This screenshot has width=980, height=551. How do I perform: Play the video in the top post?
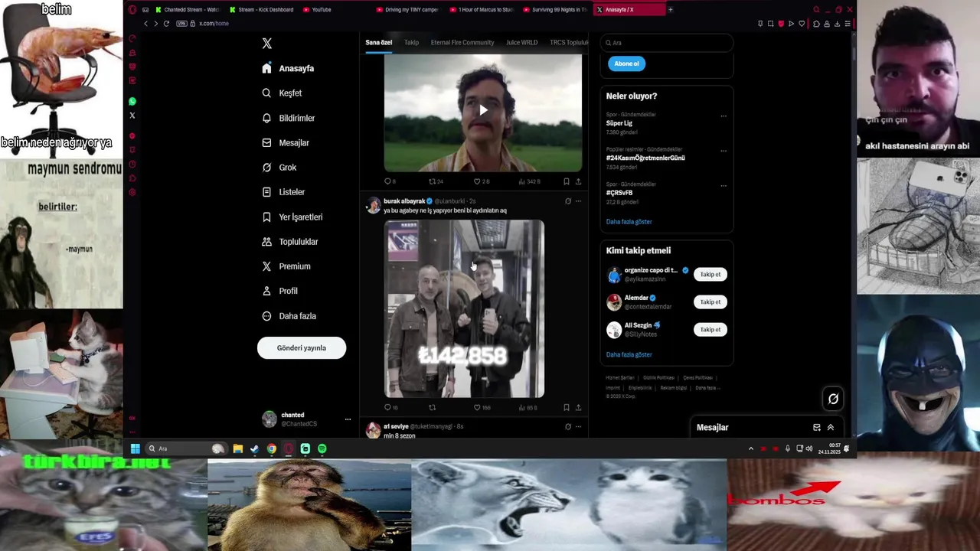(483, 110)
